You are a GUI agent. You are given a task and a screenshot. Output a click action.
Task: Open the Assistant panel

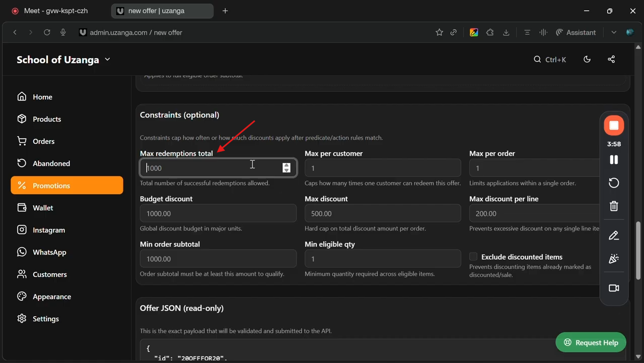point(576,32)
